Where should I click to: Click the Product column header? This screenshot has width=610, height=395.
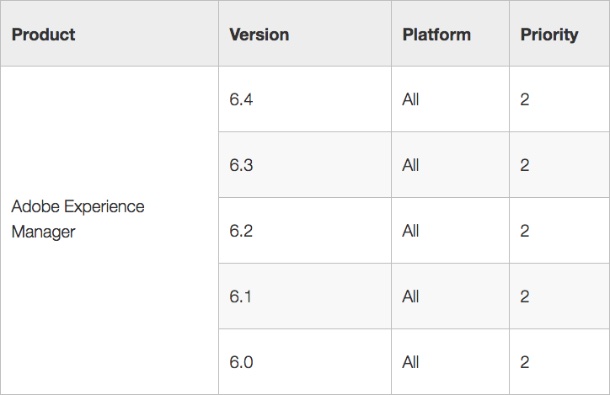pyautogui.click(x=109, y=33)
